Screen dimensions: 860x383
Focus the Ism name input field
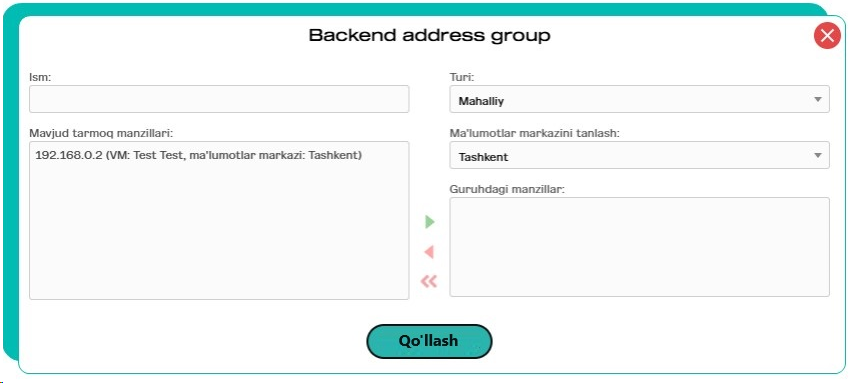(219, 99)
